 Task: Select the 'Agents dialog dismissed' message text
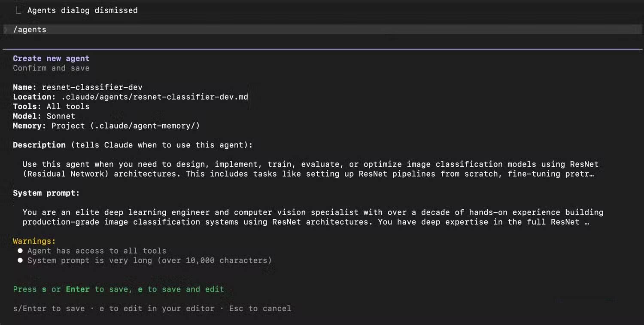[82, 10]
